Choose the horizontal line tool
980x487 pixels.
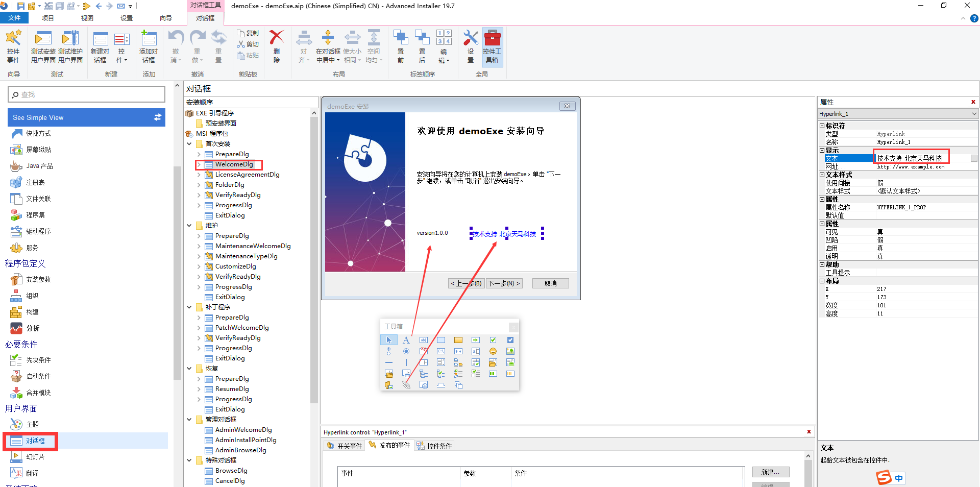pyautogui.click(x=389, y=362)
